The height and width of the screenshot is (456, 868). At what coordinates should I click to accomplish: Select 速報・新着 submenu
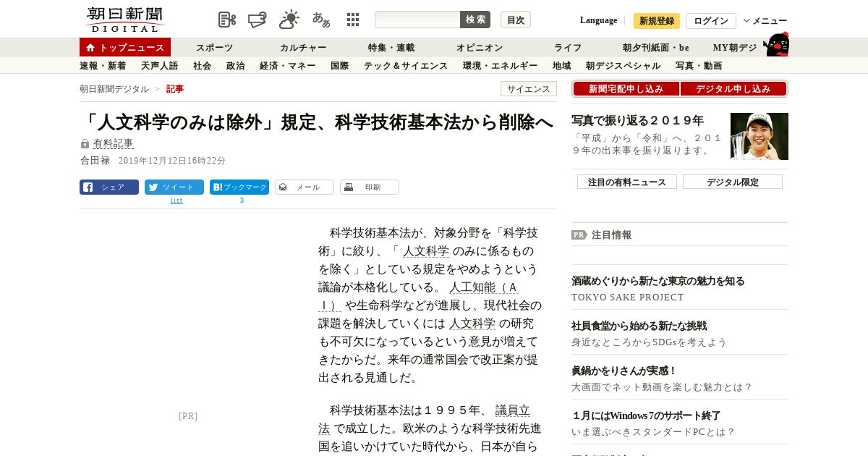tap(103, 66)
